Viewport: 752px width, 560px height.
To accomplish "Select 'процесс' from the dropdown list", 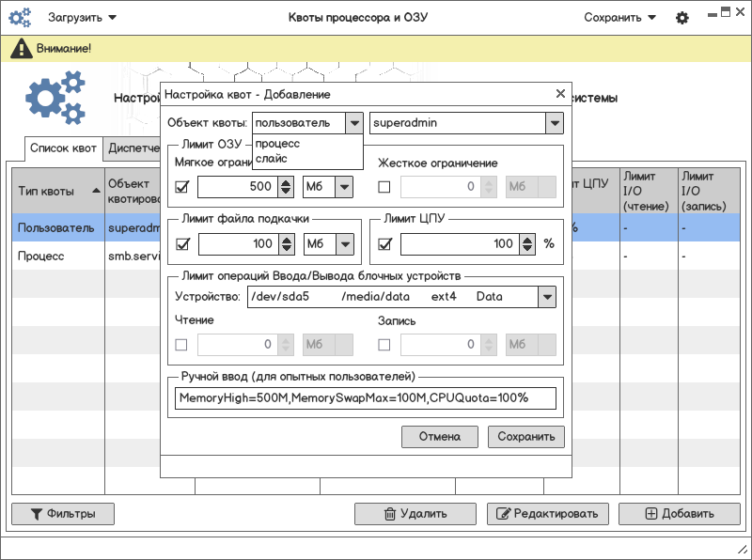I will (x=278, y=144).
